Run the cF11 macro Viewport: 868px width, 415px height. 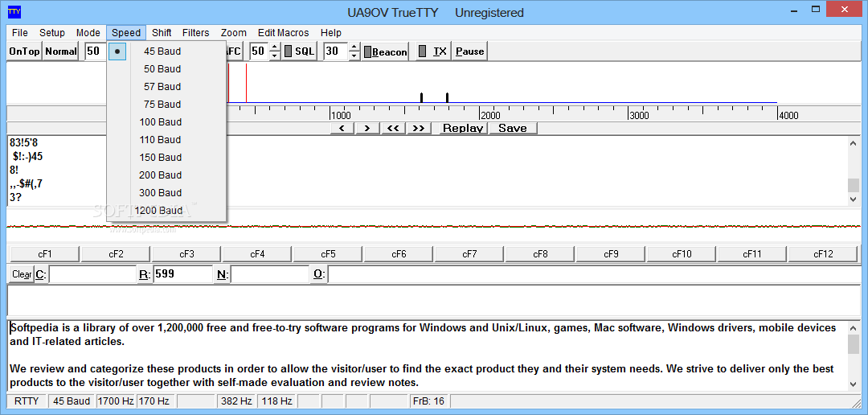click(752, 254)
